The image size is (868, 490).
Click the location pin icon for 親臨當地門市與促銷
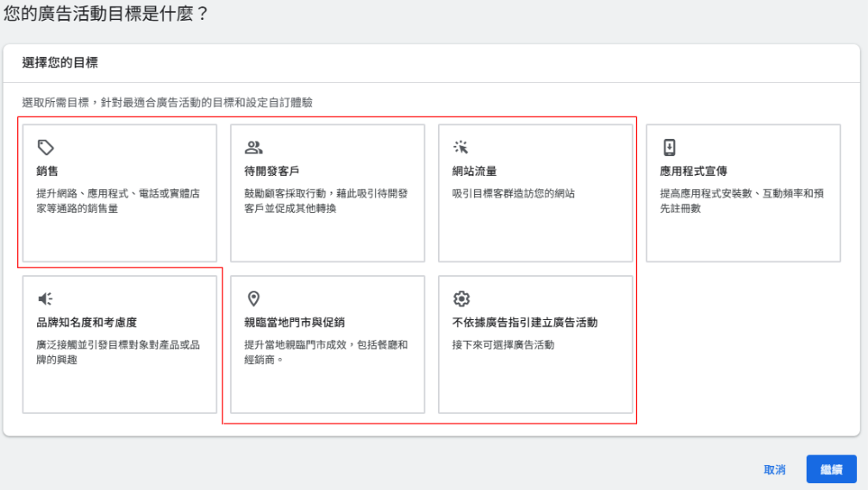coord(253,298)
